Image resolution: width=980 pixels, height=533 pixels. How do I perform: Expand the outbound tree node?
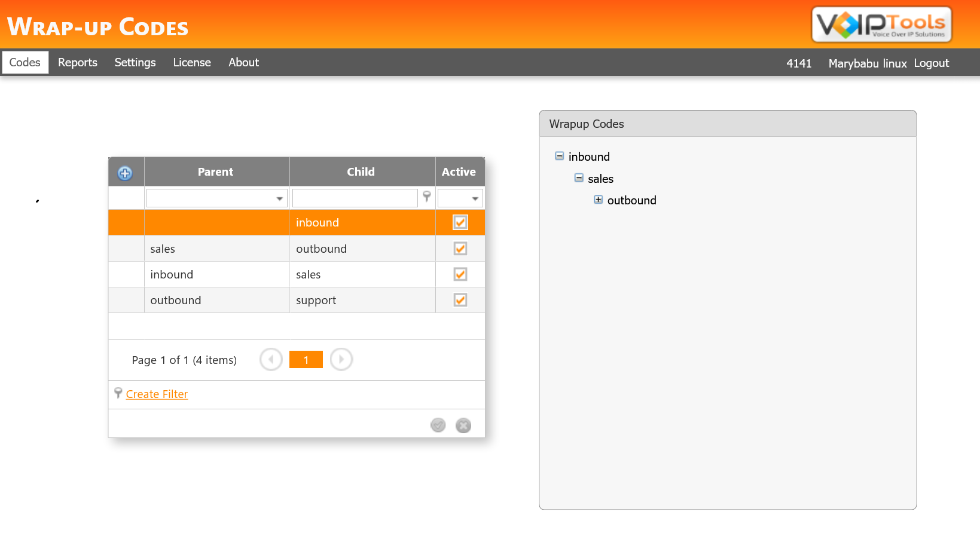[598, 200]
